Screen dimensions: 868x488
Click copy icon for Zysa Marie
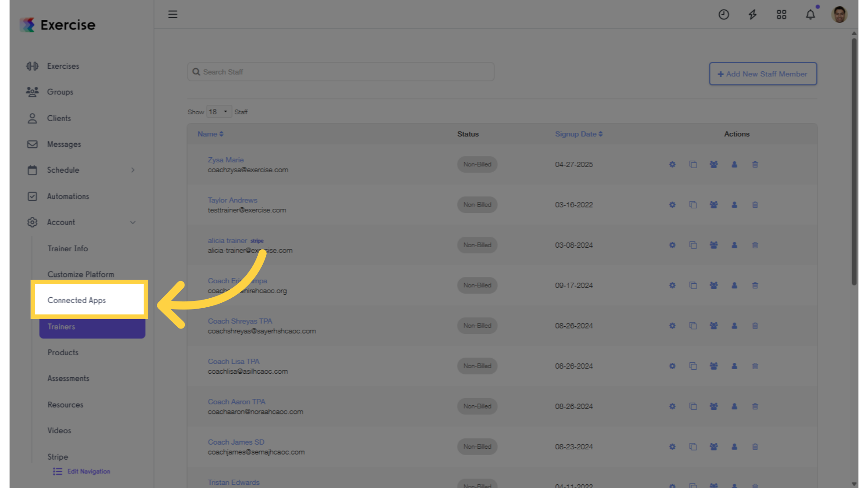click(x=693, y=164)
